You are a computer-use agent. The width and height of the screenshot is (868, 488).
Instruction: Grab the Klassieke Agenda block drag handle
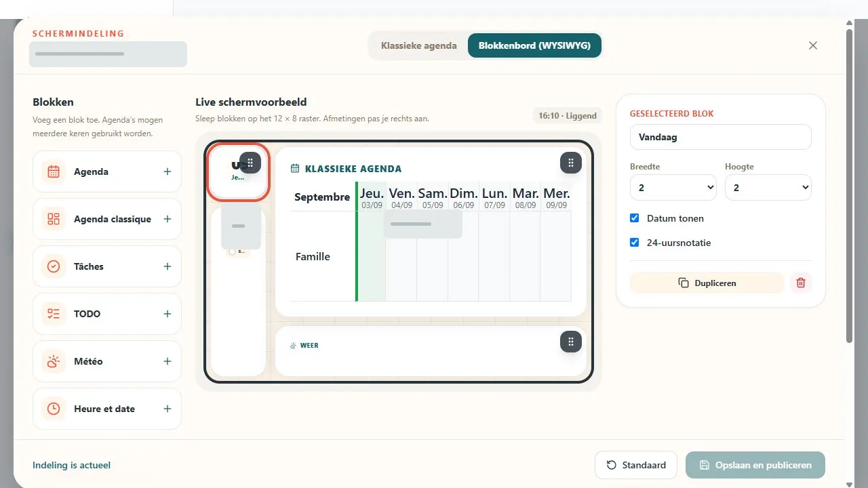click(571, 163)
